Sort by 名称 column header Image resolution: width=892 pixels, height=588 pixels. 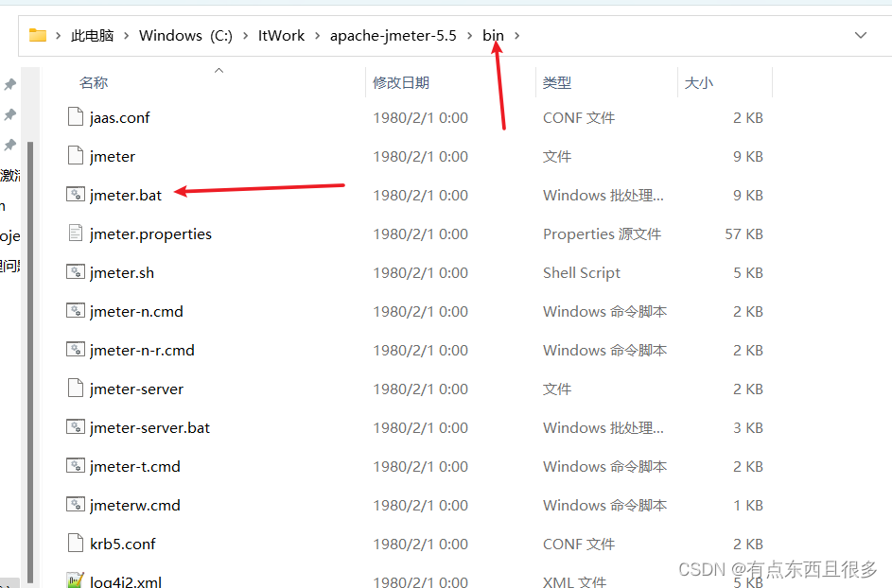point(94,83)
